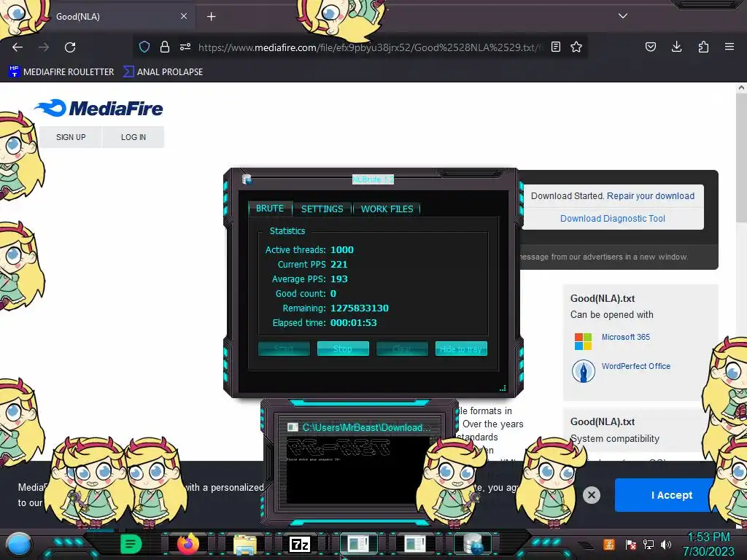Click the Microsoft 365 logo icon
Image resolution: width=747 pixels, height=560 pixels.
coord(583,341)
